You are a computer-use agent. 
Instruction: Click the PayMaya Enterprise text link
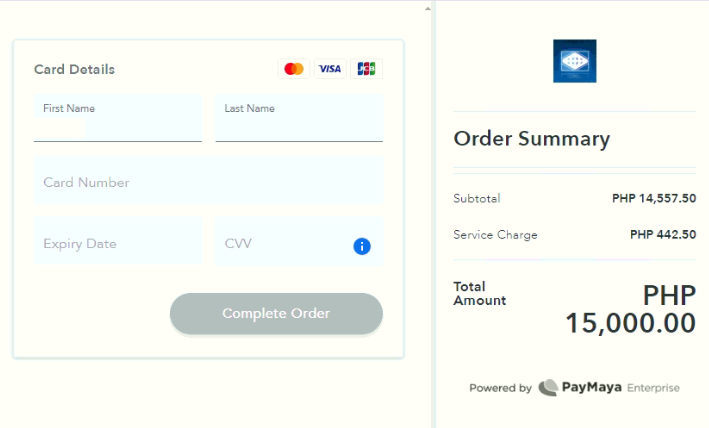coord(621,388)
